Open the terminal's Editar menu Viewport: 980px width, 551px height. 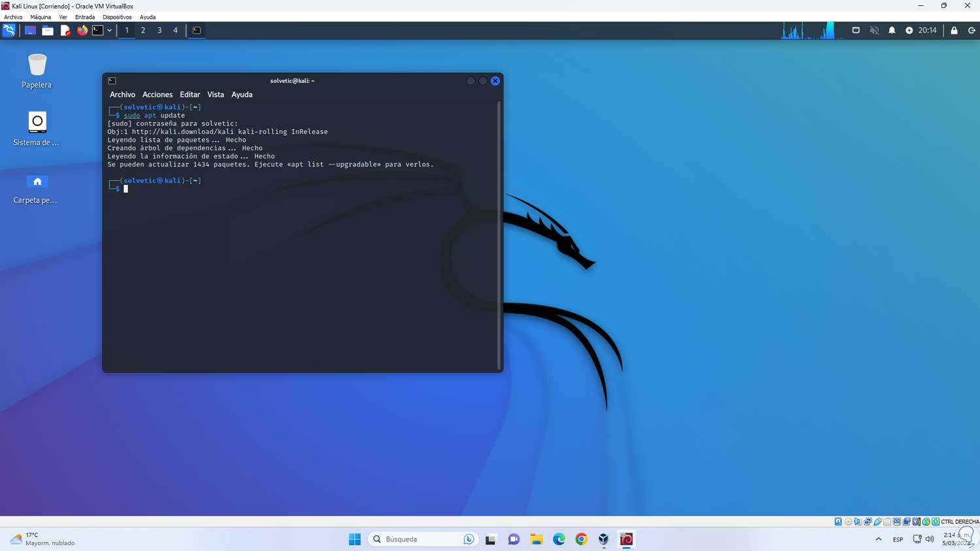tap(190, 95)
